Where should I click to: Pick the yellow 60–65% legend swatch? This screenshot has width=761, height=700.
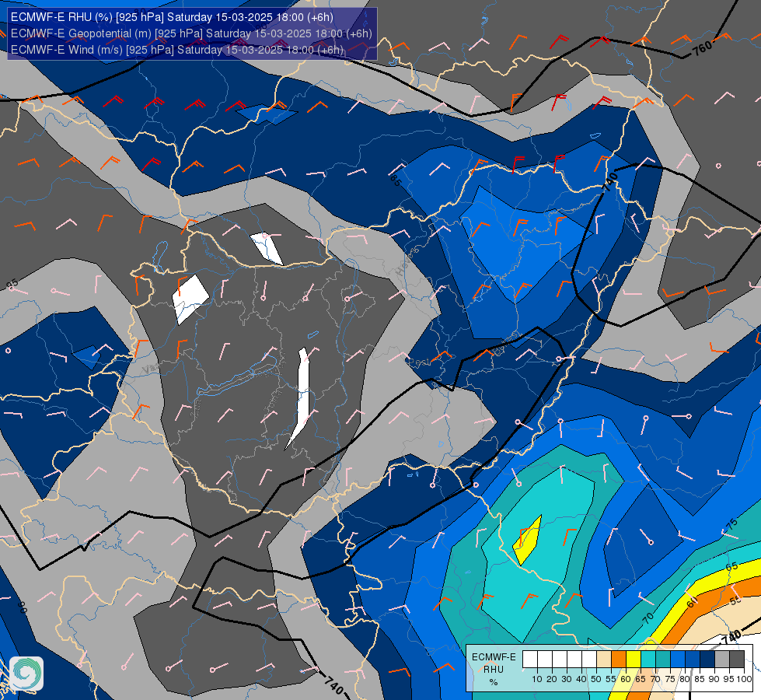[x=634, y=659]
